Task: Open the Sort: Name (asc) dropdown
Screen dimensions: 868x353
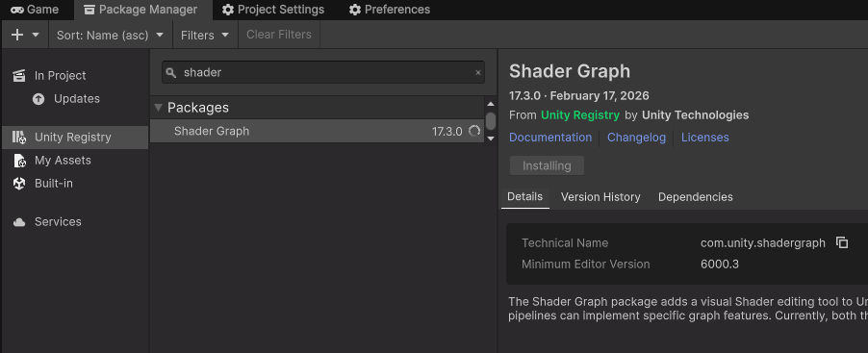Action: tap(111, 35)
